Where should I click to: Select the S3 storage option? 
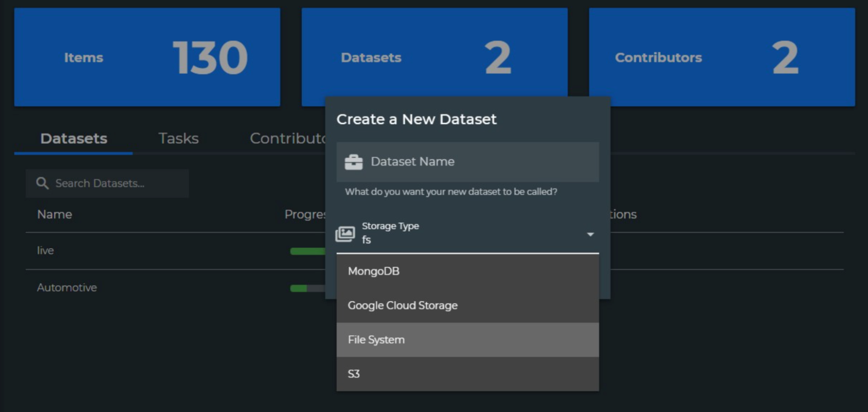[x=468, y=374]
